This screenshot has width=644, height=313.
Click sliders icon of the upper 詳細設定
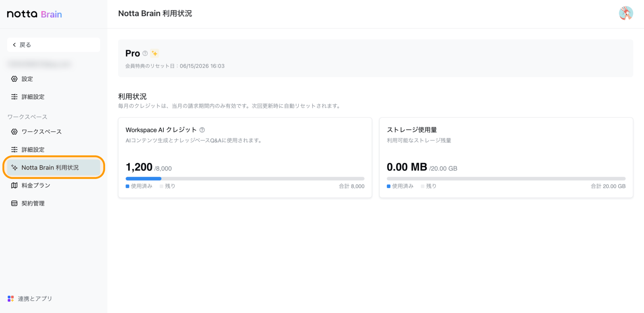(14, 97)
